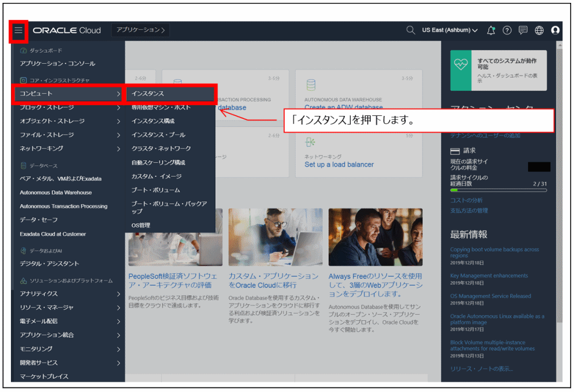This screenshot has width=574, height=392.
Task: Click the feedback speech-bubble icon
Action: [x=522, y=30]
